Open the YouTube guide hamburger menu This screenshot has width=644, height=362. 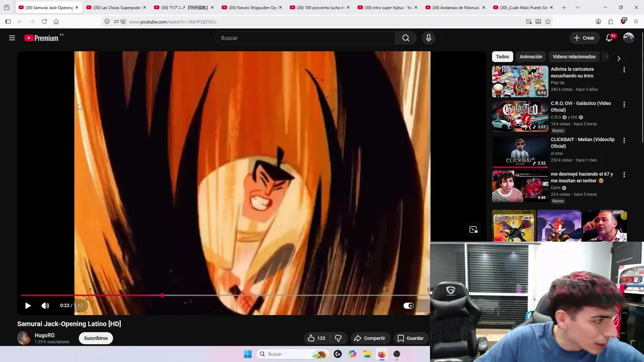click(12, 38)
